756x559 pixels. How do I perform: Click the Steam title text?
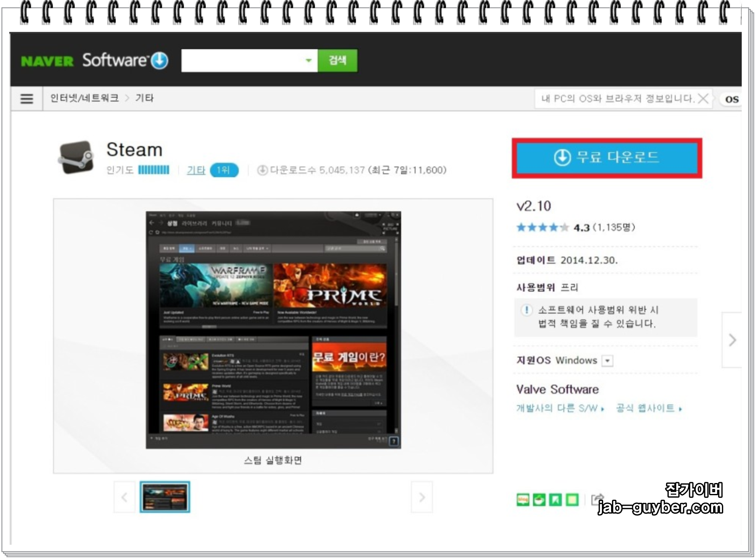click(x=134, y=149)
